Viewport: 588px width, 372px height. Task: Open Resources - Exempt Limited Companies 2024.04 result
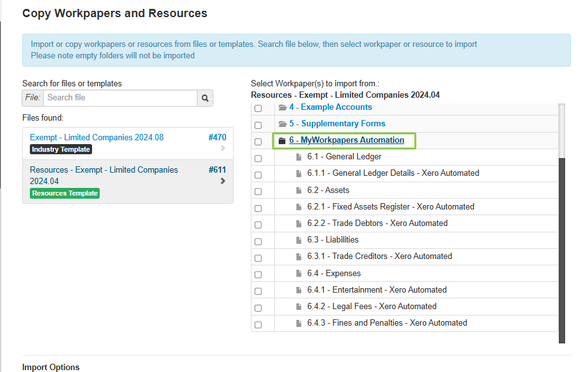104,175
